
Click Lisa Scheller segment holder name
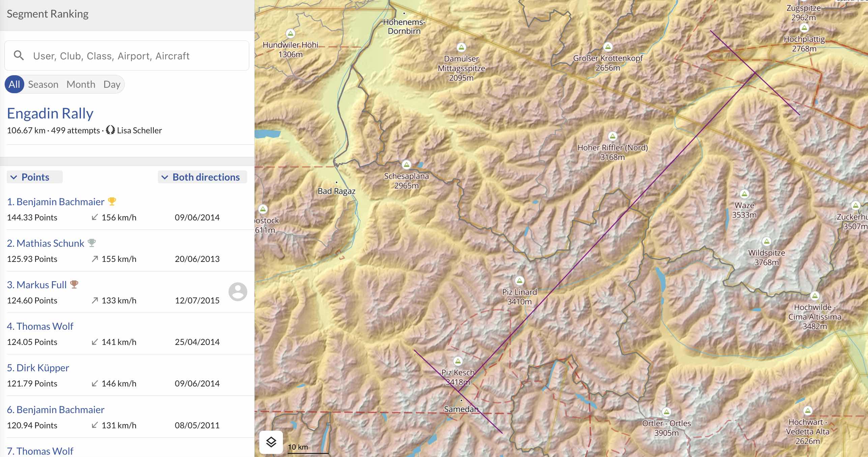pyautogui.click(x=139, y=130)
